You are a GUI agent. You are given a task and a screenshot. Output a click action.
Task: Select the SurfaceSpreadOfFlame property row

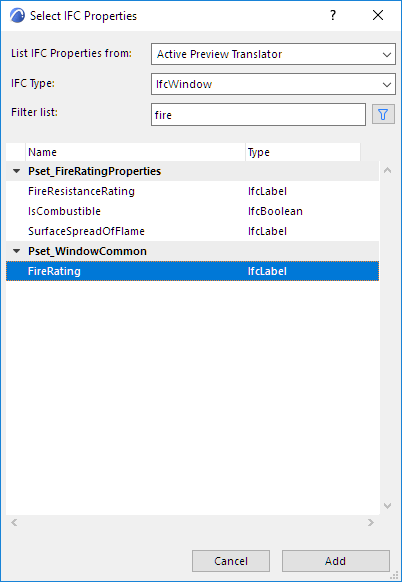point(192,231)
